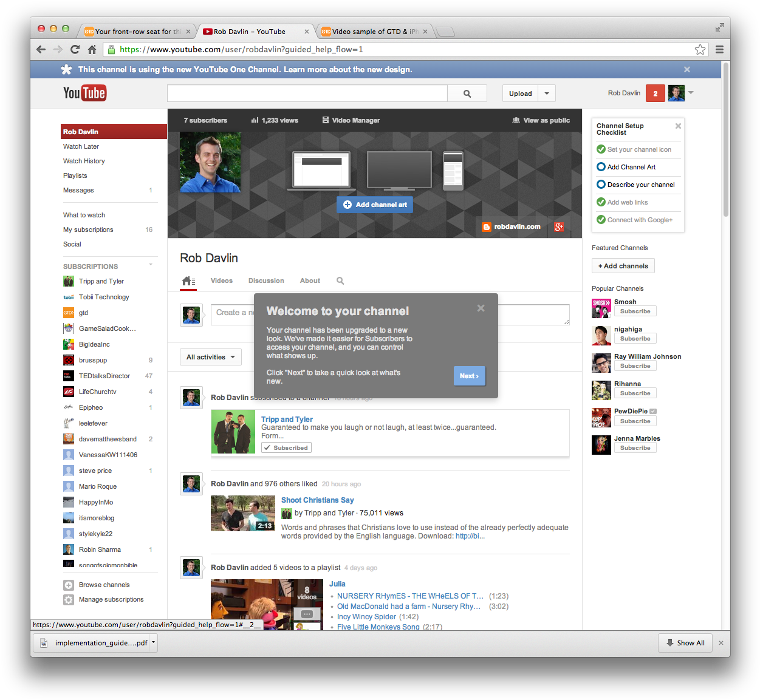The height and width of the screenshot is (700, 760).
Task: Open the browser home page icon
Action: [x=92, y=50]
